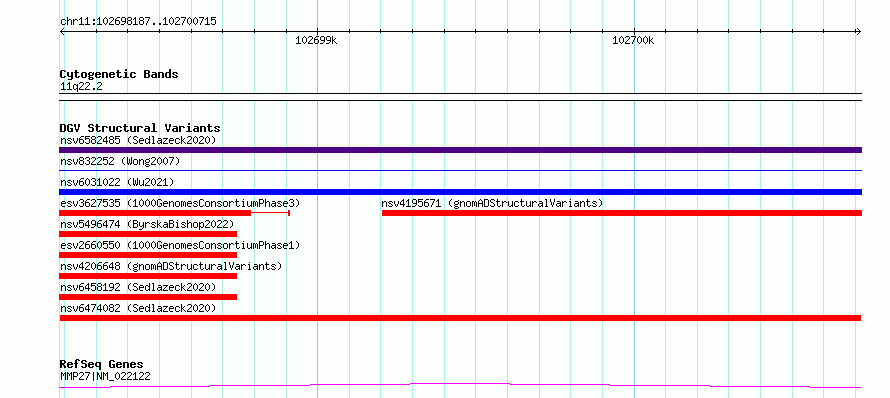Click the esv3627535 (1000GenomesConsortiumPhase3) label
Image resolution: width=890 pixels, height=398 pixels.
pos(180,203)
